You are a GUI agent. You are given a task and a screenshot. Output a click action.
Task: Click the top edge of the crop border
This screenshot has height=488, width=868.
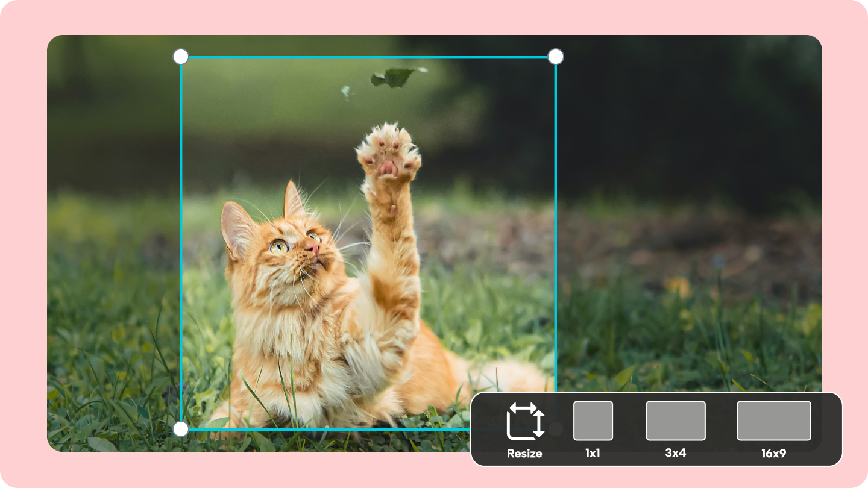[368, 56]
